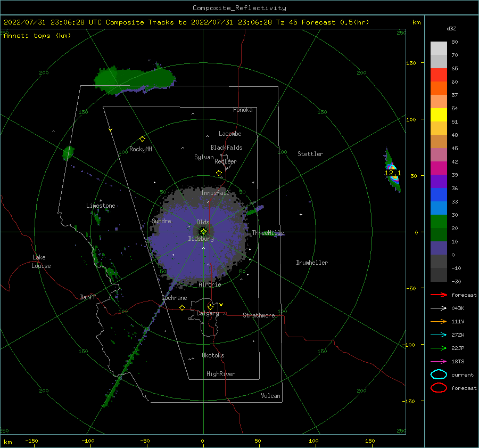Click the storm cell labeled 12.1

tap(393, 173)
